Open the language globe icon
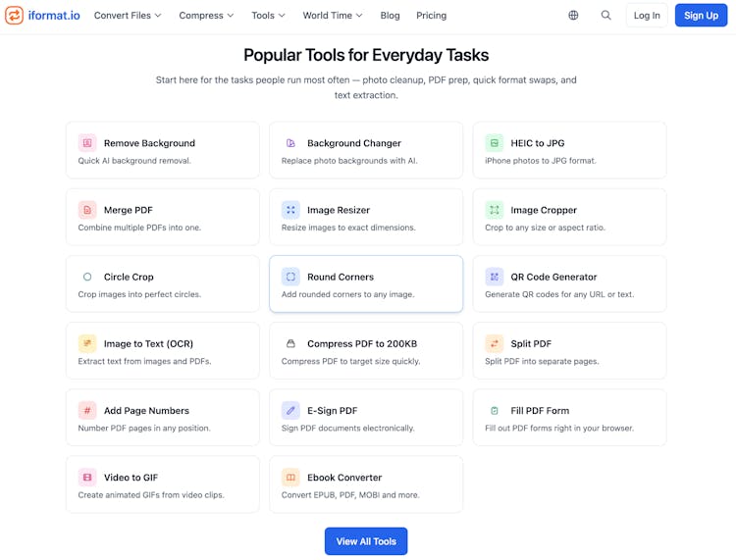The width and height of the screenshot is (736, 560). coord(573,16)
